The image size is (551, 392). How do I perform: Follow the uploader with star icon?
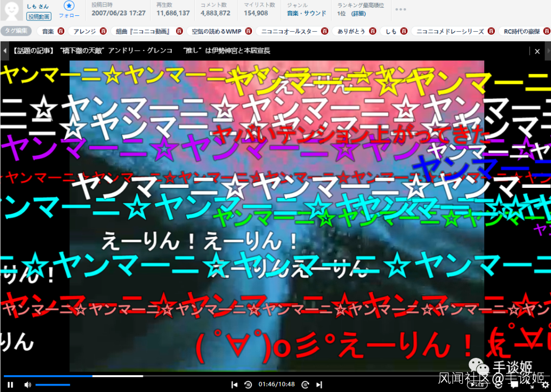pyautogui.click(x=69, y=6)
